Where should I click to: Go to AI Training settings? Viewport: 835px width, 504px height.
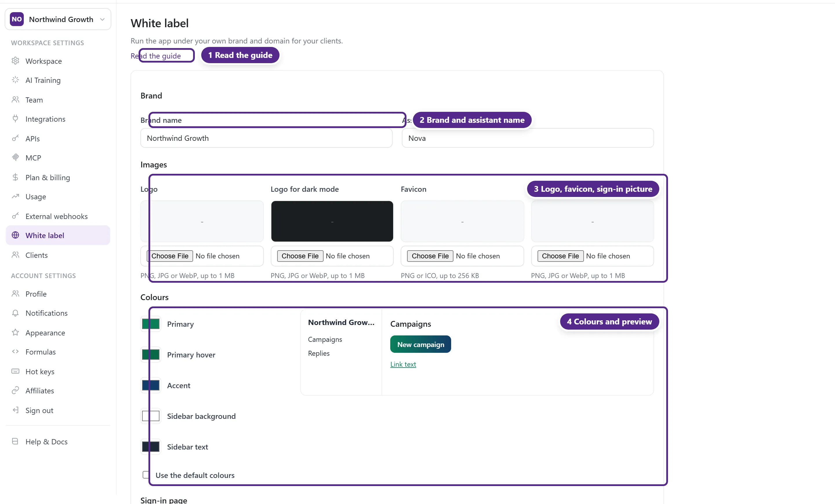coord(58,80)
